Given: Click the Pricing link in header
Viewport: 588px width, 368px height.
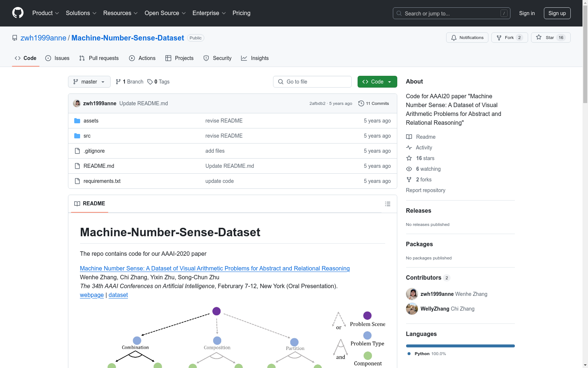Looking at the screenshot, I should pos(241,13).
